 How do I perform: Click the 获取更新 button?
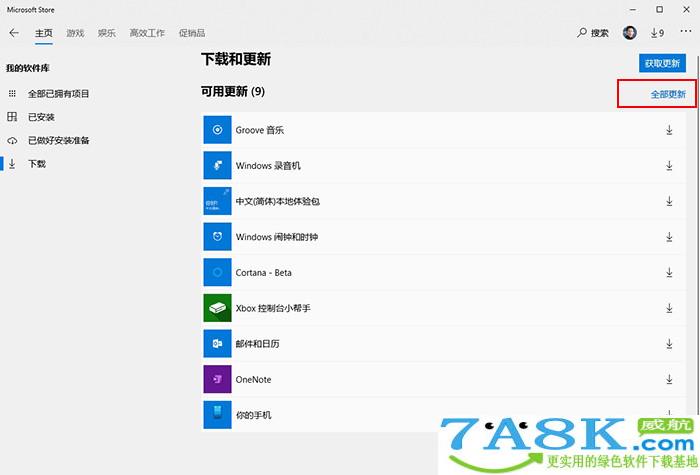click(x=662, y=63)
